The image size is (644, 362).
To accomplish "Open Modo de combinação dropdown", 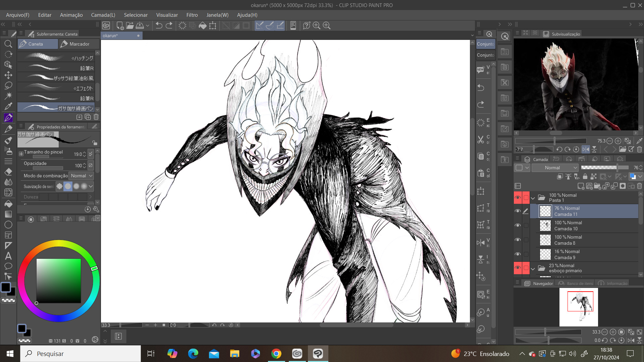I will coord(81,176).
